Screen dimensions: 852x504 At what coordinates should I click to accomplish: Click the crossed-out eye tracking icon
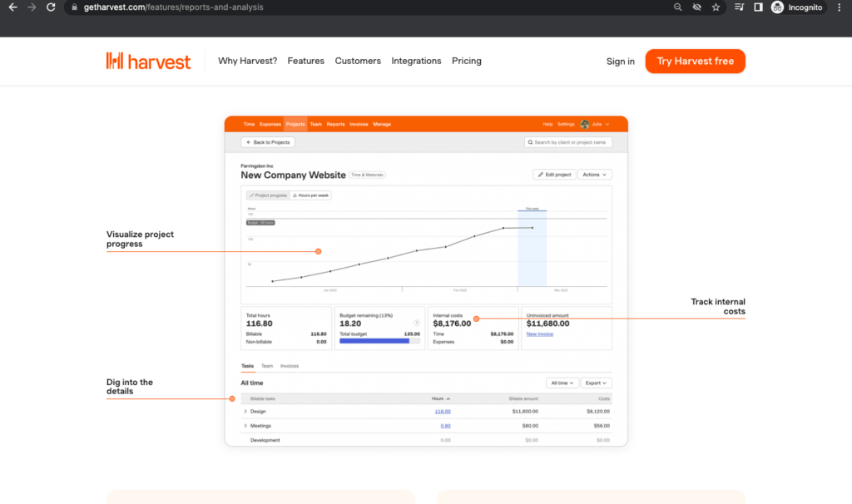(697, 7)
